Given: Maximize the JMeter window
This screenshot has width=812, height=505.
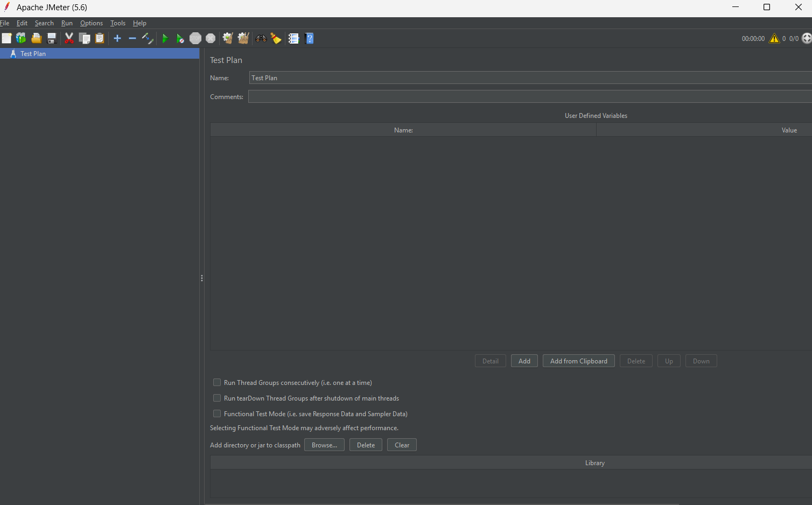Looking at the screenshot, I should [767, 7].
